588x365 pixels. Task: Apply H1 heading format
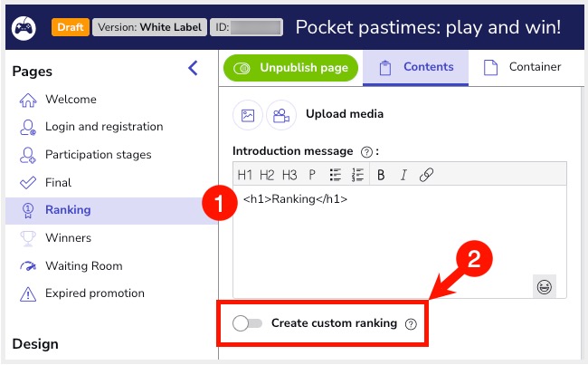pyautogui.click(x=245, y=175)
